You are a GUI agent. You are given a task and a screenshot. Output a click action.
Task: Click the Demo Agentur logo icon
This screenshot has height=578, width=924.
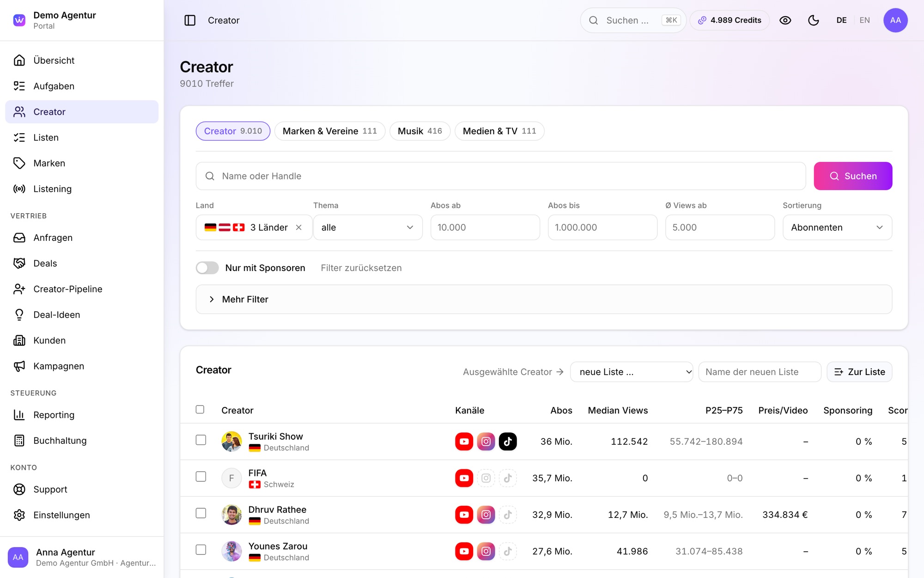point(19,20)
